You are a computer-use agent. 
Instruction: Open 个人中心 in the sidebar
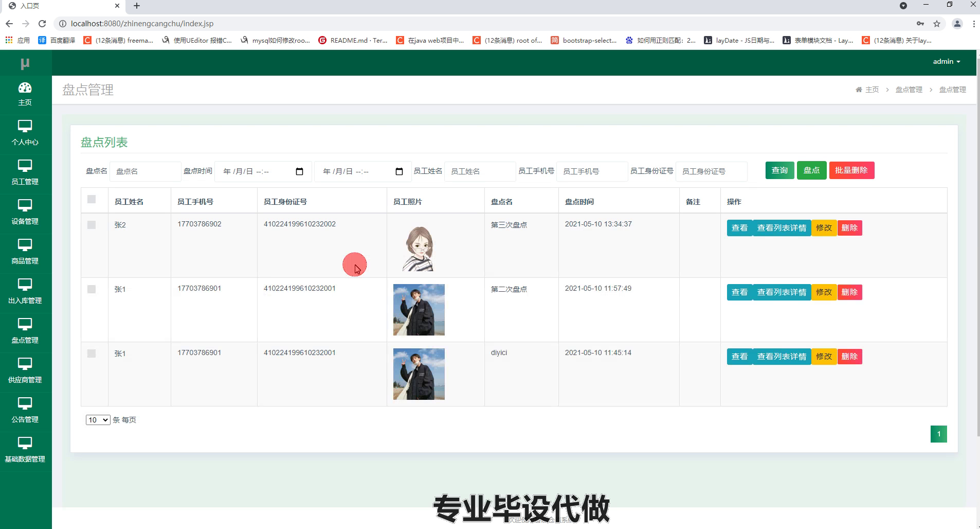(25, 133)
